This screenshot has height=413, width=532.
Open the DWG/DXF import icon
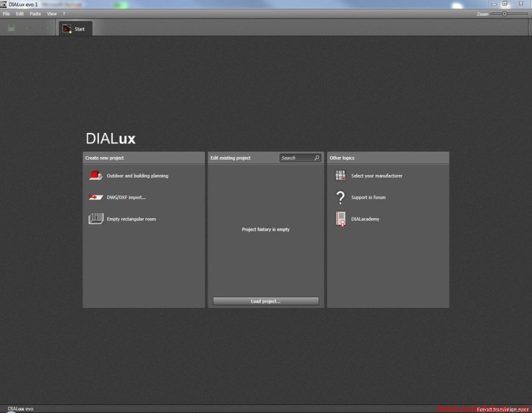pos(96,197)
